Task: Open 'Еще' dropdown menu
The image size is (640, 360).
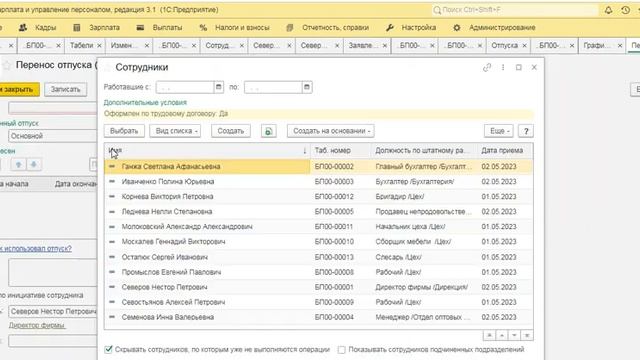Action: [x=499, y=131]
